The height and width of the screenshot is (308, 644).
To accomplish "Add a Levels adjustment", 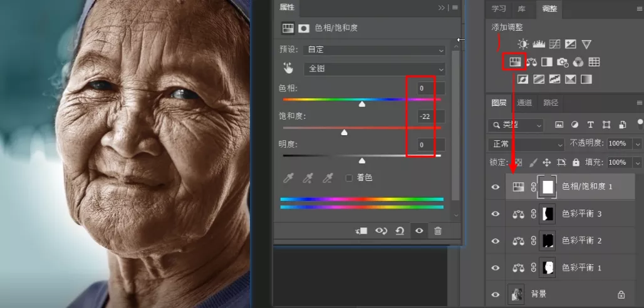I will pos(539,44).
